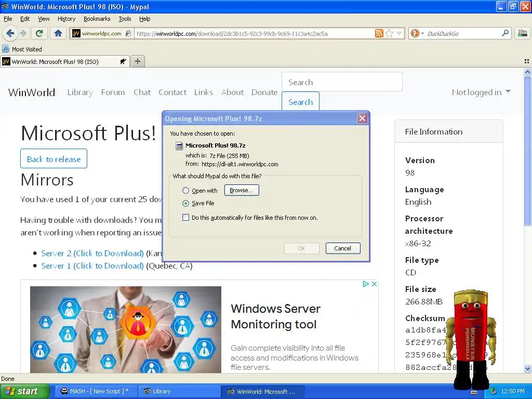Open the Chat nav link
Viewport: 532px width, 399px height.
(142, 92)
